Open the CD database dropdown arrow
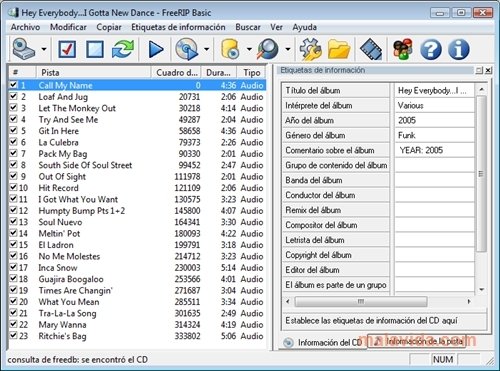The image size is (500, 371). coord(249,49)
